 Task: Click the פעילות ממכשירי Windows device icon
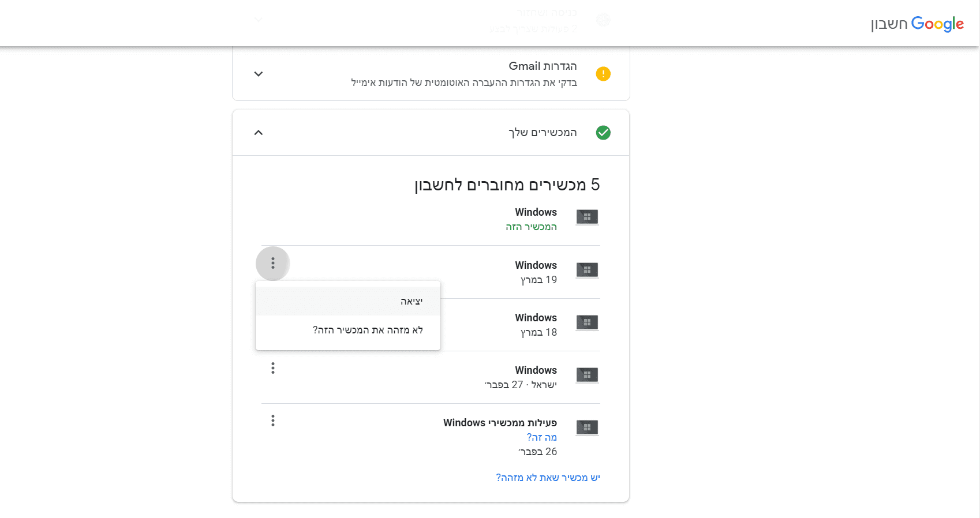click(587, 427)
